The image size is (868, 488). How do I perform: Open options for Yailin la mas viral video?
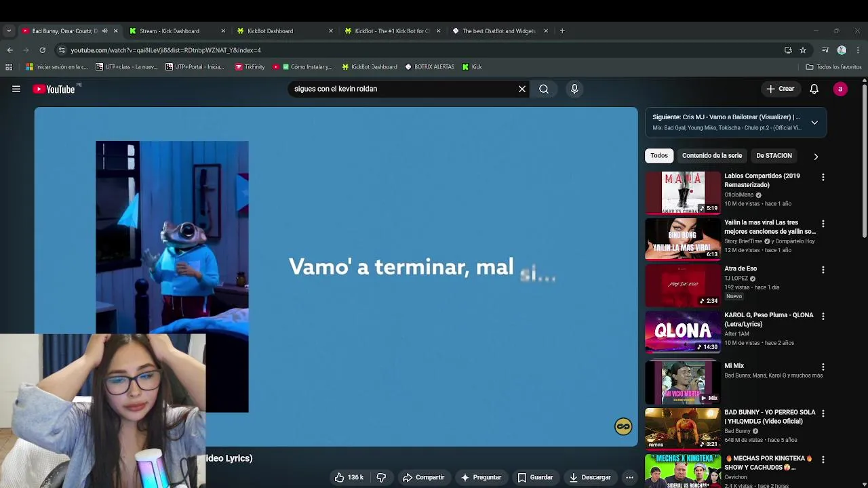coord(823,224)
